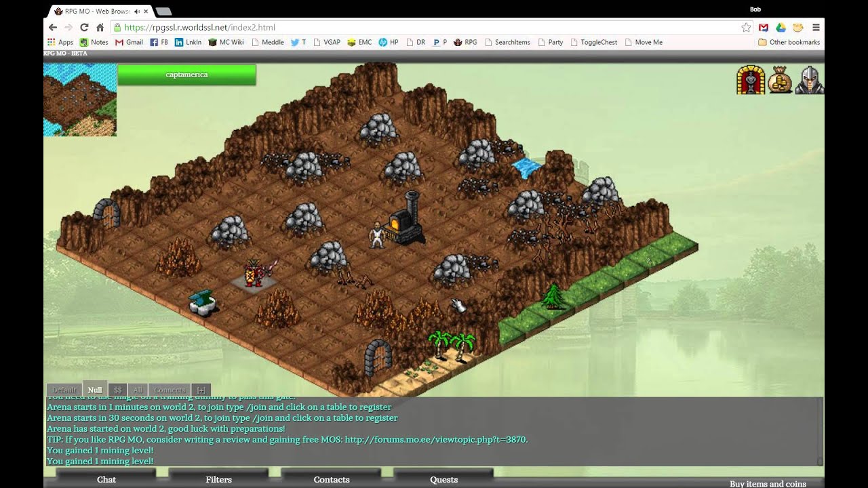The height and width of the screenshot is (488, 868).
Task: Open the DR bookmark
Action: (416, 42)
